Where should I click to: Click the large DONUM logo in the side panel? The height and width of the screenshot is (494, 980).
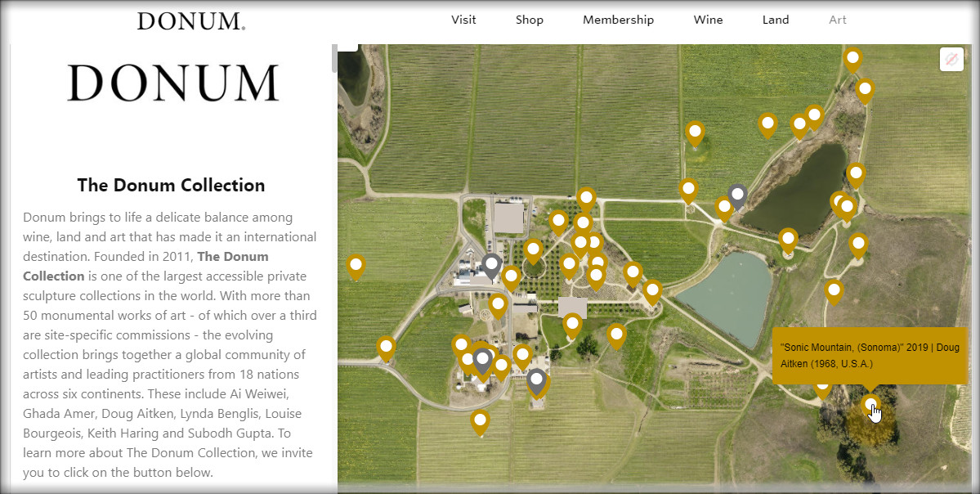[172, 83]
